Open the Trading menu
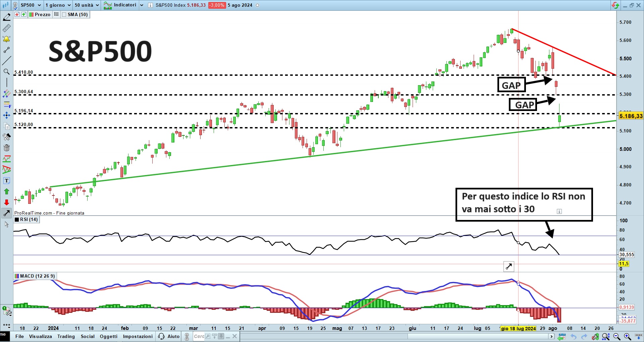 [x=66, y=336]
